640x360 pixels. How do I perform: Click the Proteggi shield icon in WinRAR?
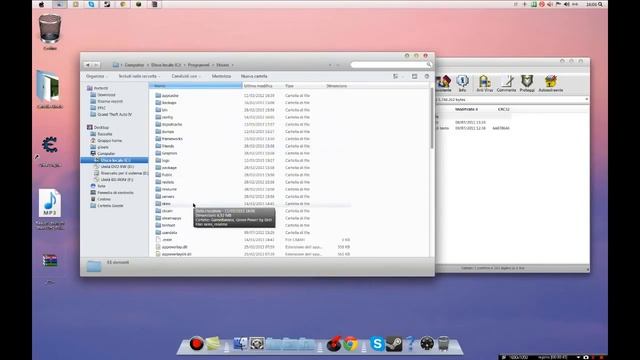(x=527, y=83)
